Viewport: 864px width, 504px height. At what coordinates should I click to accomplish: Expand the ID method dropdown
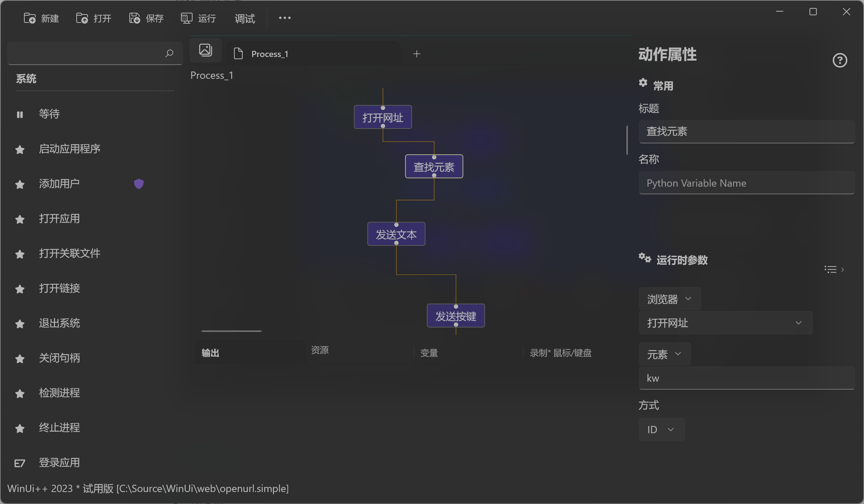point(661,430)
